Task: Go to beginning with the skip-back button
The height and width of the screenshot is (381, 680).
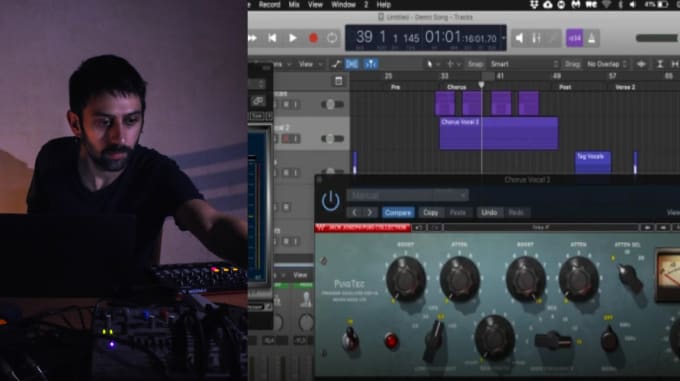Action: [x=272, y=38]
